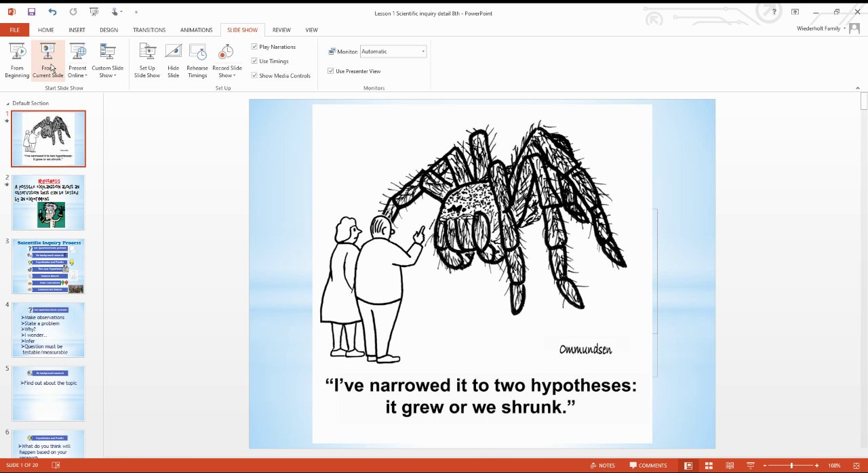Screen dimensions: 868x473
Task: Switch to the REVIEW tab
Action: [x=281, y=30]
